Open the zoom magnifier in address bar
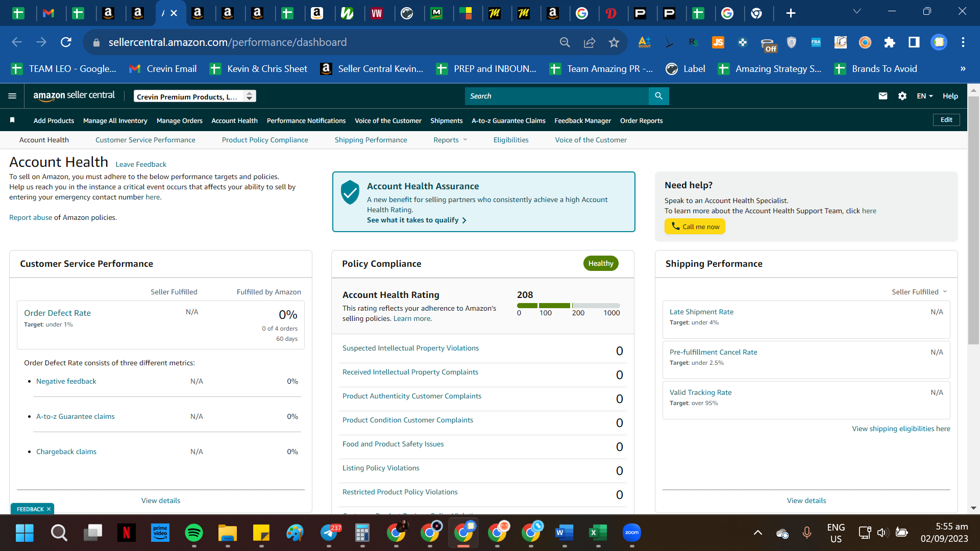The width and height of the screenshot is (980, 551). [x=565, y=42]
